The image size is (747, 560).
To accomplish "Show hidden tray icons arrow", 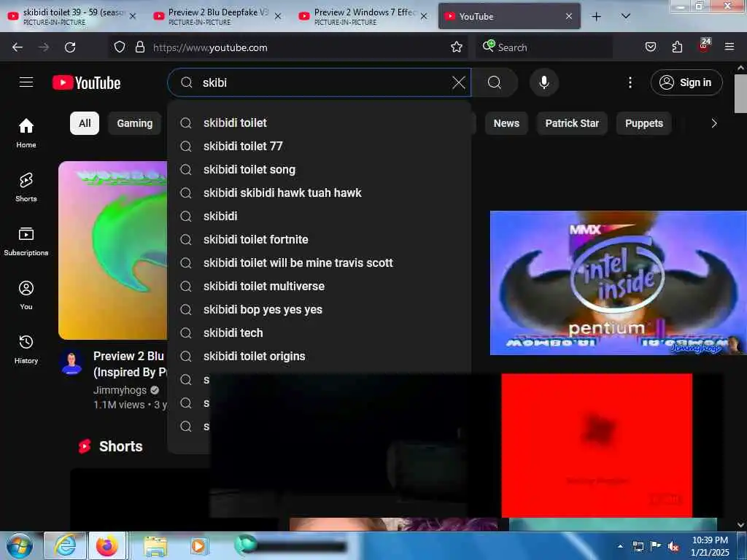I will tap(620, 546).
